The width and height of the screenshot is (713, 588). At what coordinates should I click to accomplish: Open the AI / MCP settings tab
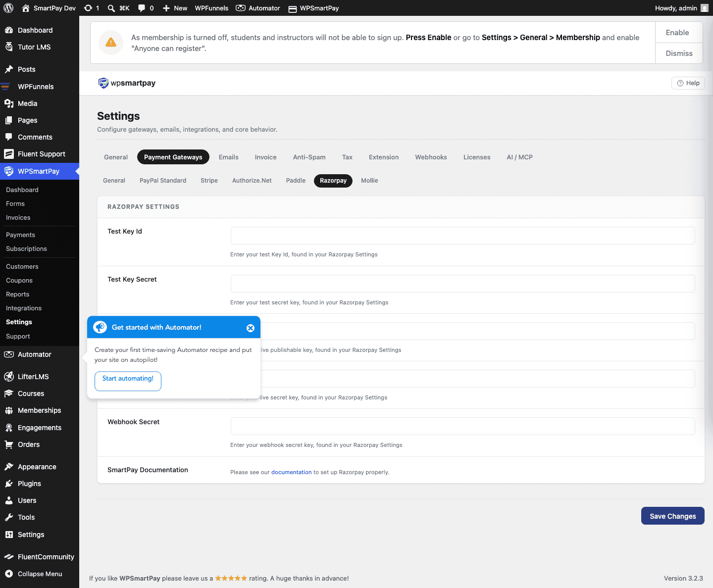pyautogui.click(x=520, y=157)
